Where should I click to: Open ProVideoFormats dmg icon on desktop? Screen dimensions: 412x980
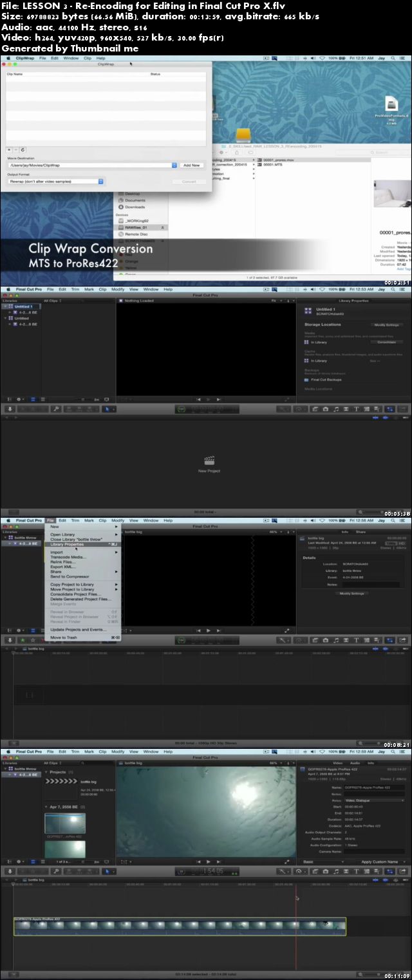point(393,103)
